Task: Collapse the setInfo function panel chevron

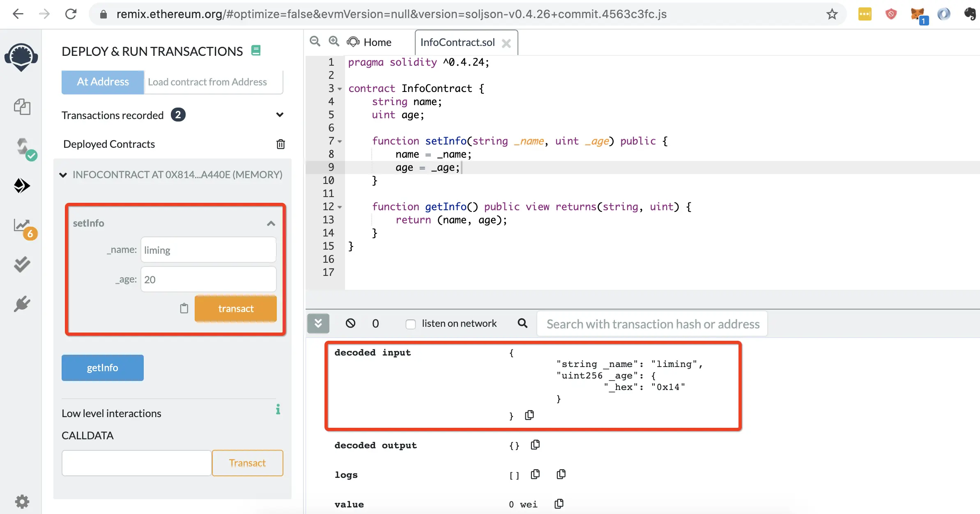Action: pyautogui.click(x=271, y=223)
